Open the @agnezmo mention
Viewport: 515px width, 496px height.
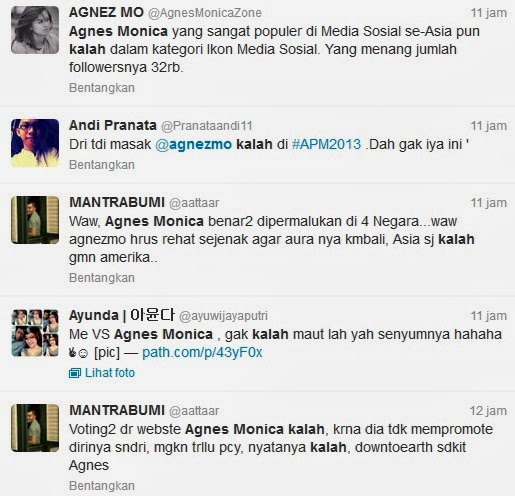pos(193,145)
